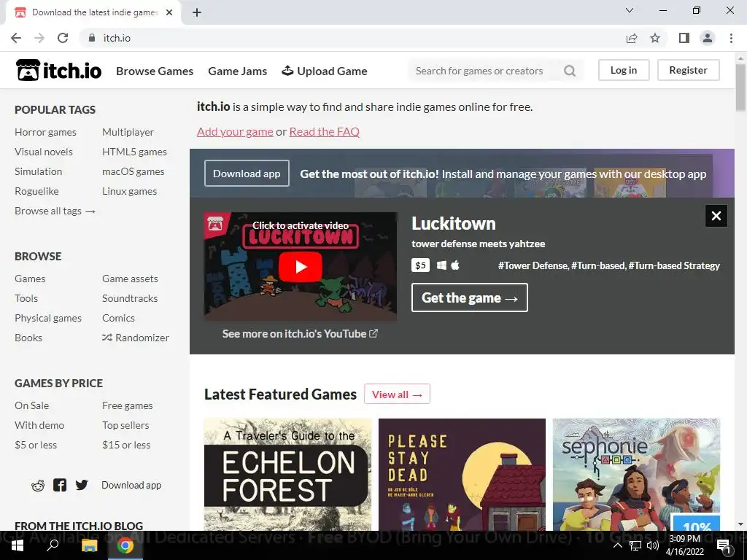The width and height of the screenshot is (747, 560).
Task: Browse Game assets category
Action: point(130,279)
